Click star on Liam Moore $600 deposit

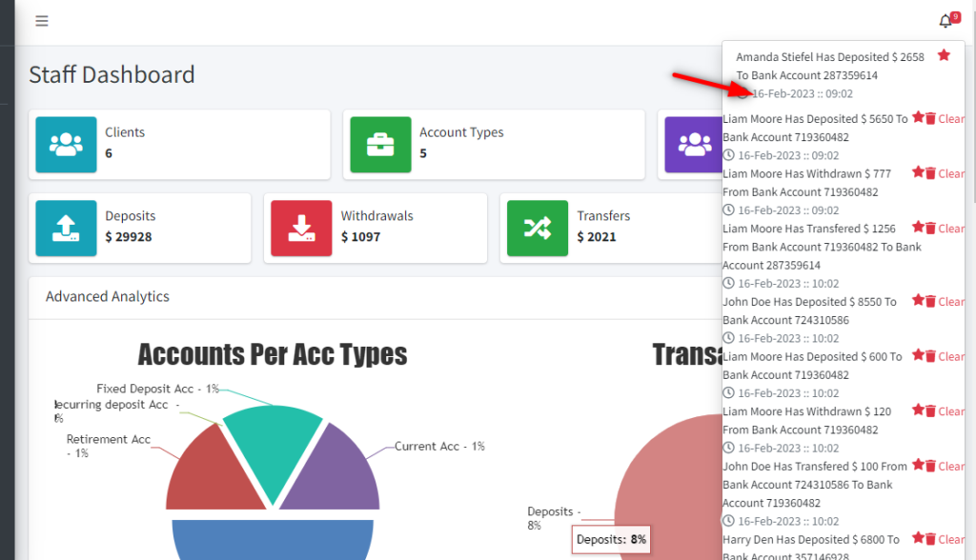[x=918, y=354]
